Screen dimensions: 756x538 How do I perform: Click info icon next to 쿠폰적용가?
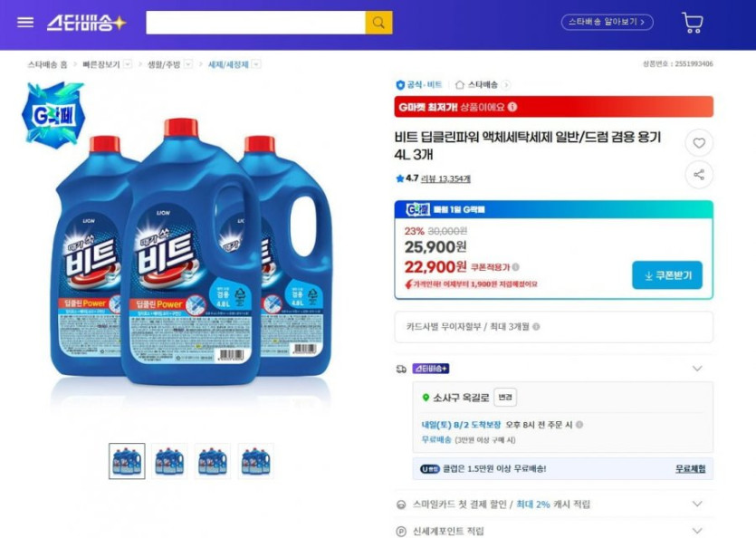click(x=516, y=267)
